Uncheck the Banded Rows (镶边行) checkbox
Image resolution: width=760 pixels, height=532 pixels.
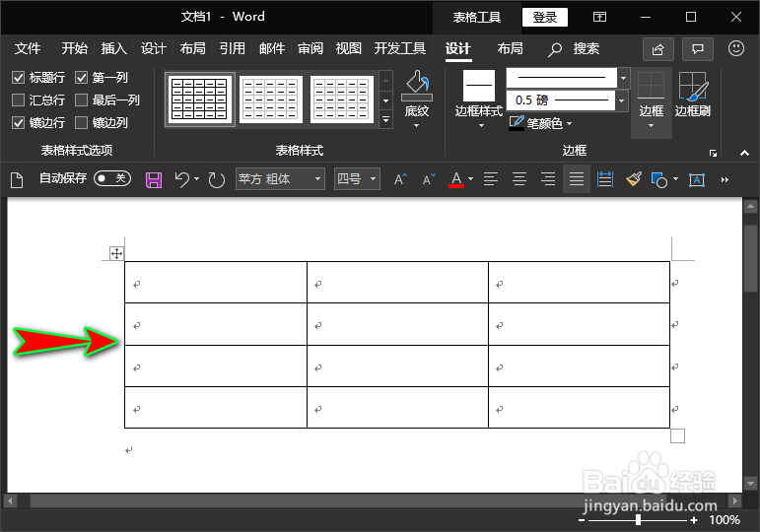click(x=18, y=122)
